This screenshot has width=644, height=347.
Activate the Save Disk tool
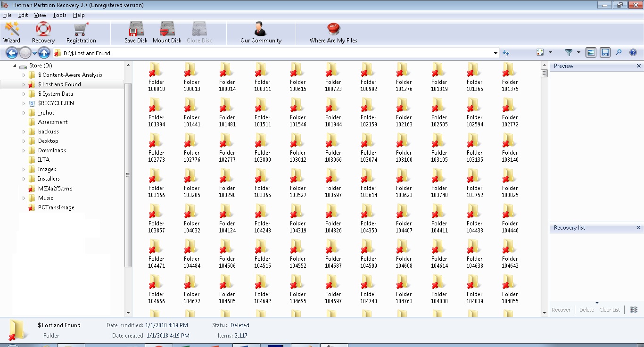coord(135,32)
